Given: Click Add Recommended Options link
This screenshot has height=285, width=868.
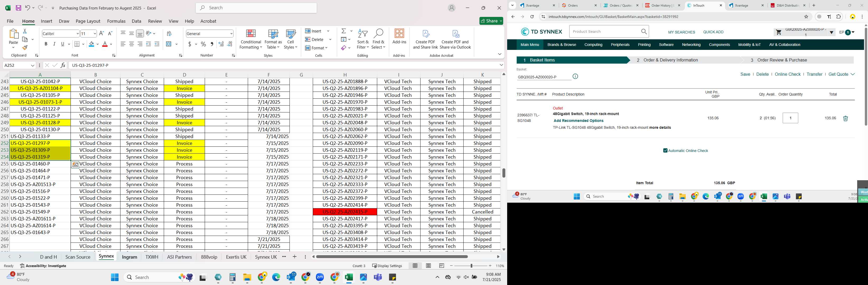Looking at the screenshot, I should click(x=578, y=121).
